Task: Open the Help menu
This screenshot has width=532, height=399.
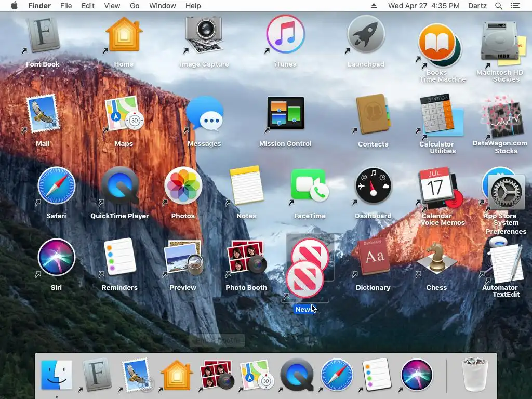Action: 193,6
